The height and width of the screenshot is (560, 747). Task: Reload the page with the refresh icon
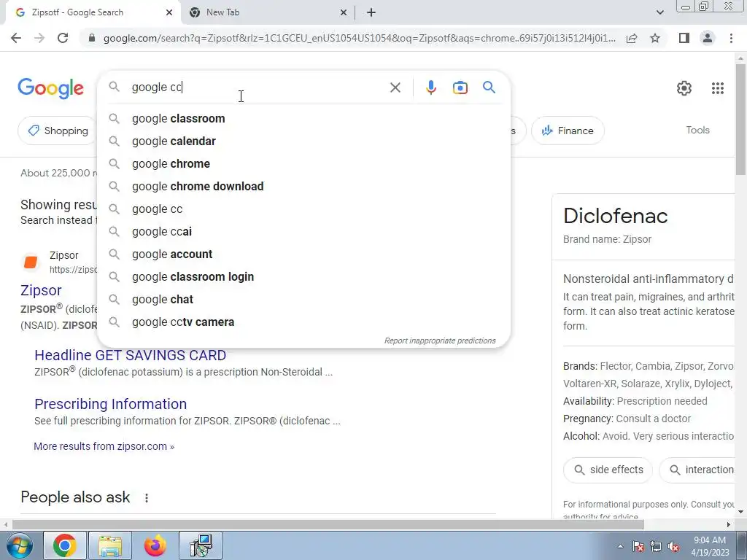coord(63,38)
